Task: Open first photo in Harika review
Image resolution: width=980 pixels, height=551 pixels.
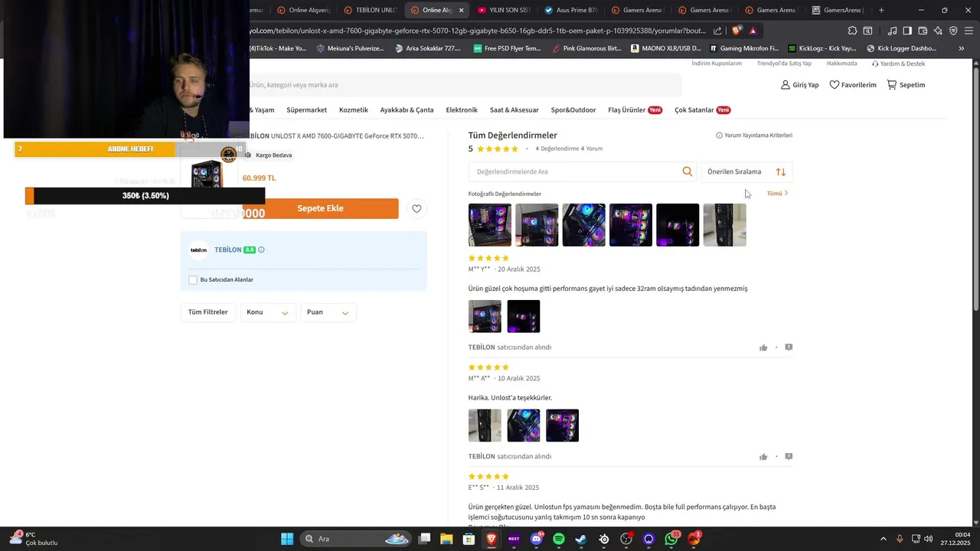Action: point(485,425)
